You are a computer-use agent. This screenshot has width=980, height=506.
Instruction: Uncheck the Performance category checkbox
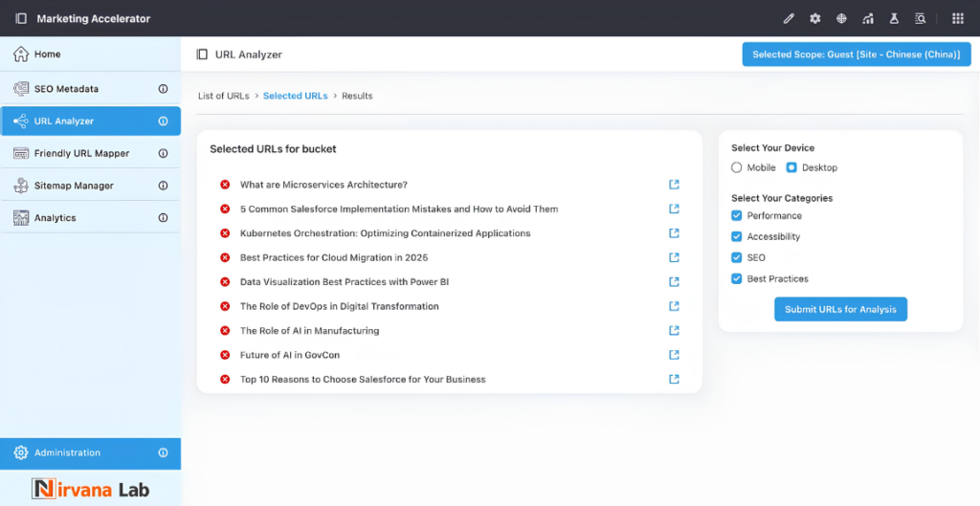click(737, 215)
